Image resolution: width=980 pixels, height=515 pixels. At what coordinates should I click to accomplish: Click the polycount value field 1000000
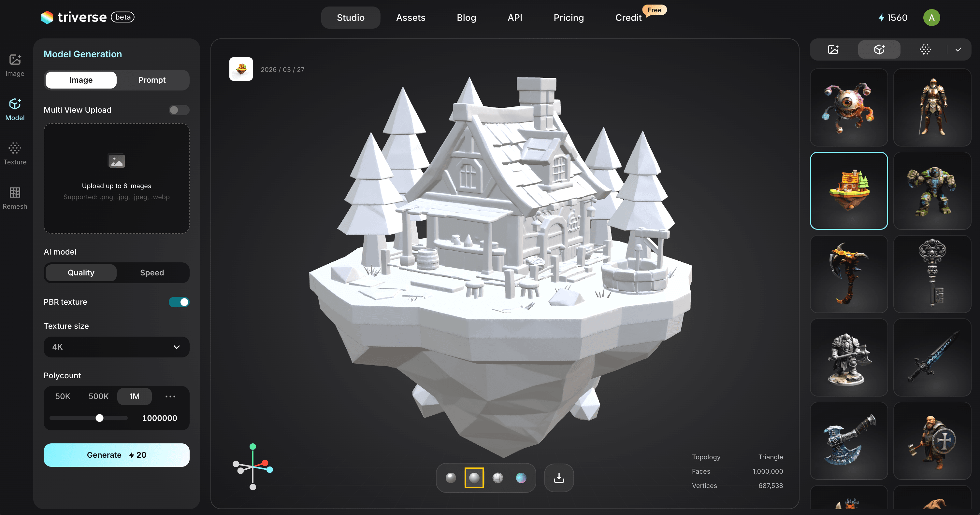[159, 418]
